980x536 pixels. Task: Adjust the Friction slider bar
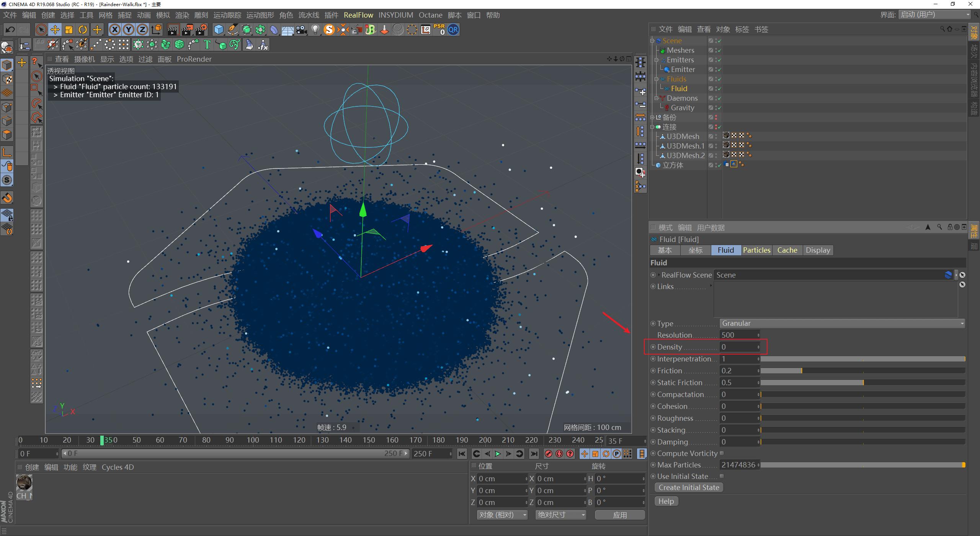(862, 371)
